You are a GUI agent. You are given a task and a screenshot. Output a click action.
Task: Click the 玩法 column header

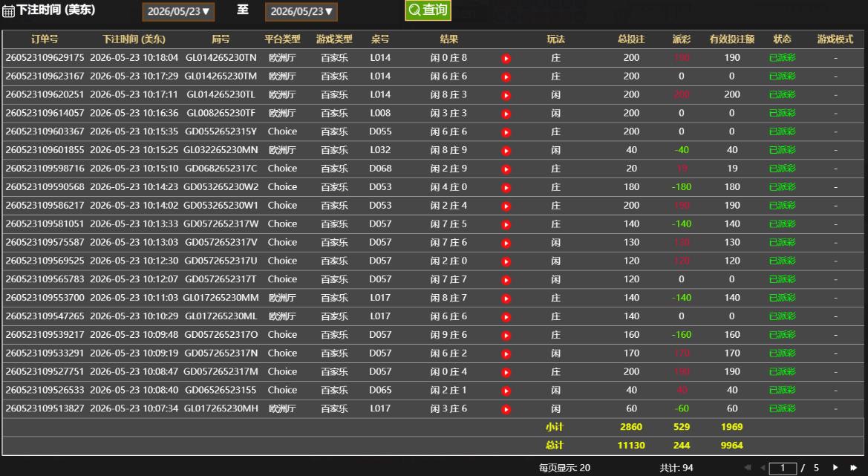(x=556, y=39)
